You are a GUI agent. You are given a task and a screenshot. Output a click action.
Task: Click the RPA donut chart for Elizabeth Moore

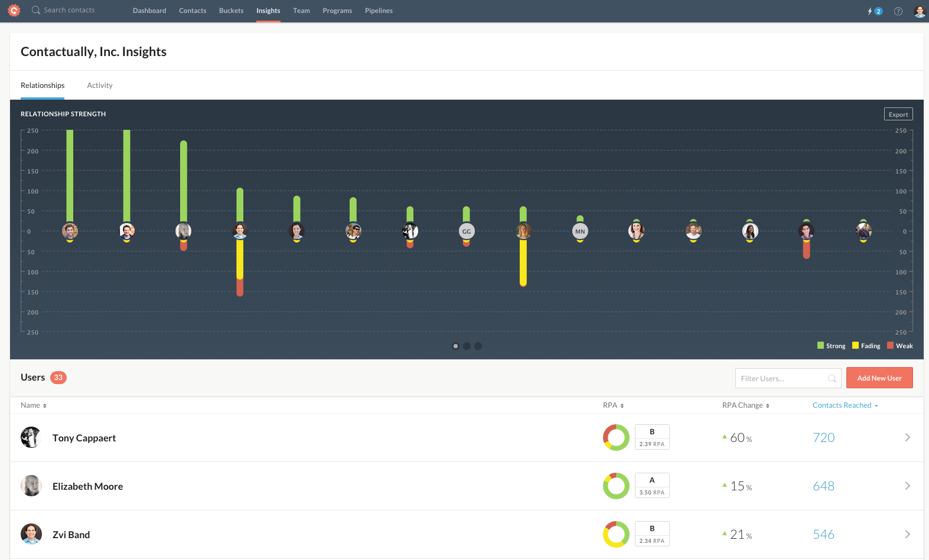coord(616,486)
